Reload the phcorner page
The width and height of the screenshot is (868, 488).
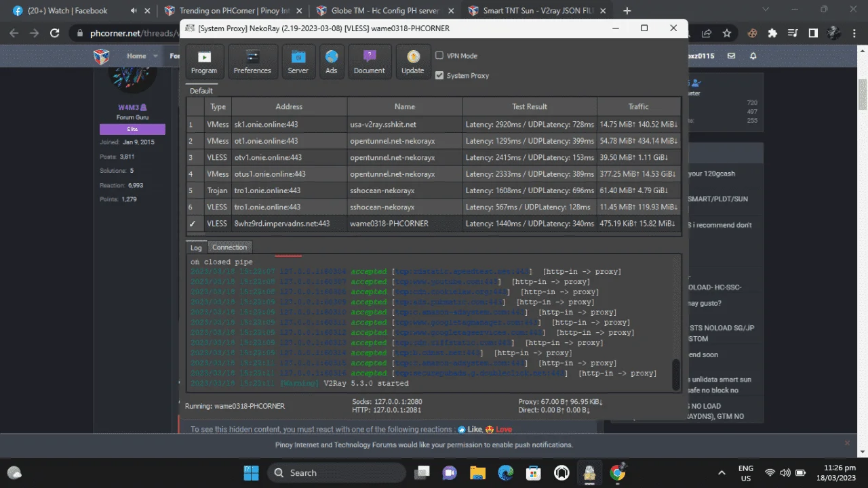[55, 33]
